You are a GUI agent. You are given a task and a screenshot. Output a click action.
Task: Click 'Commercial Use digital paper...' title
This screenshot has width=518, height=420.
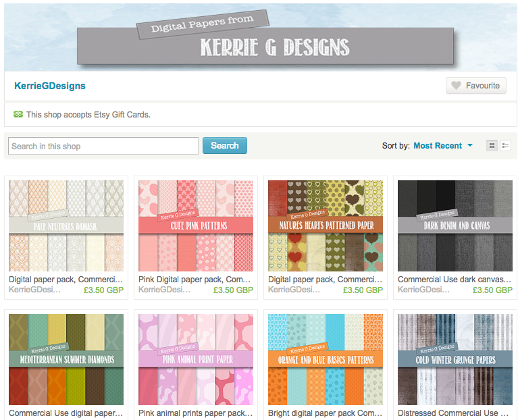click(x=66, y=413)
